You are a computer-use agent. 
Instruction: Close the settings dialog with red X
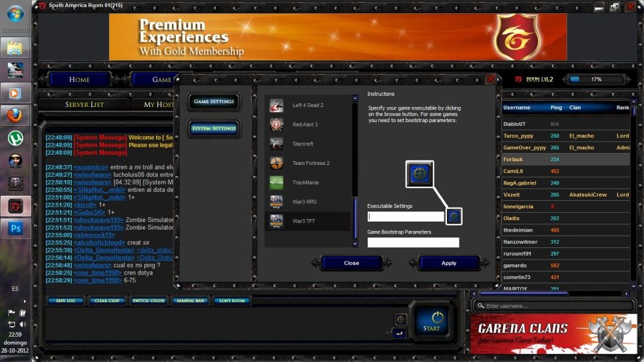coord(490,79)
